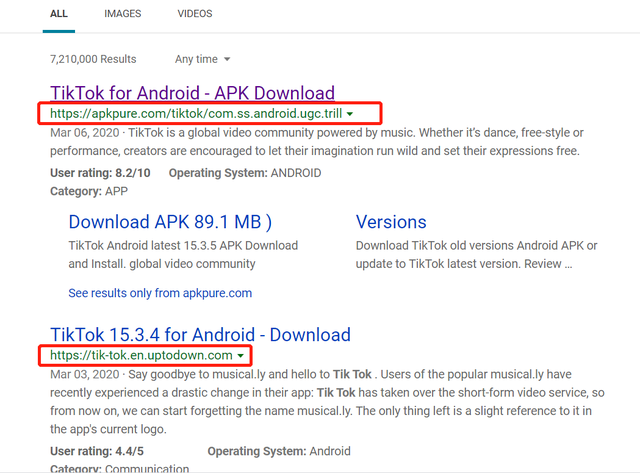Open the IMAGES results tab
The height and width of the screenshot is (473, 640).
coord(122,14)
